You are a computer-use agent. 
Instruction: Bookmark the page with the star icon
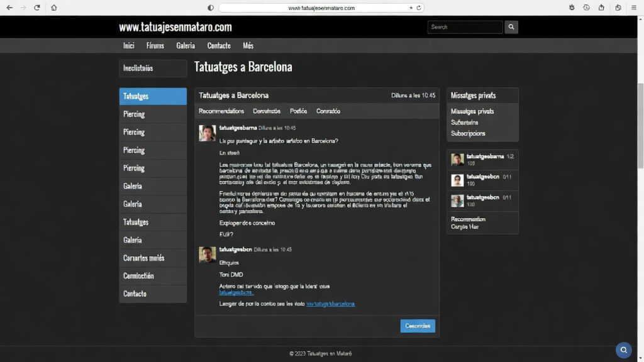pos(411,8)
